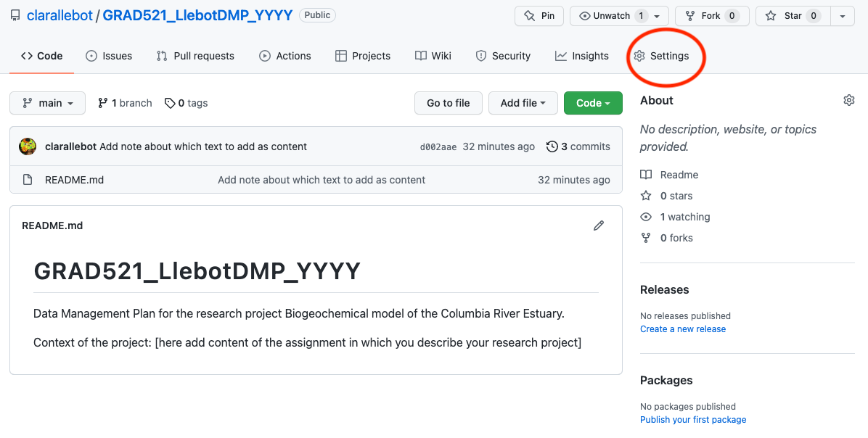Click the README.md file icon
Viewport: 868px width, 438px height.
pos(28,180)
